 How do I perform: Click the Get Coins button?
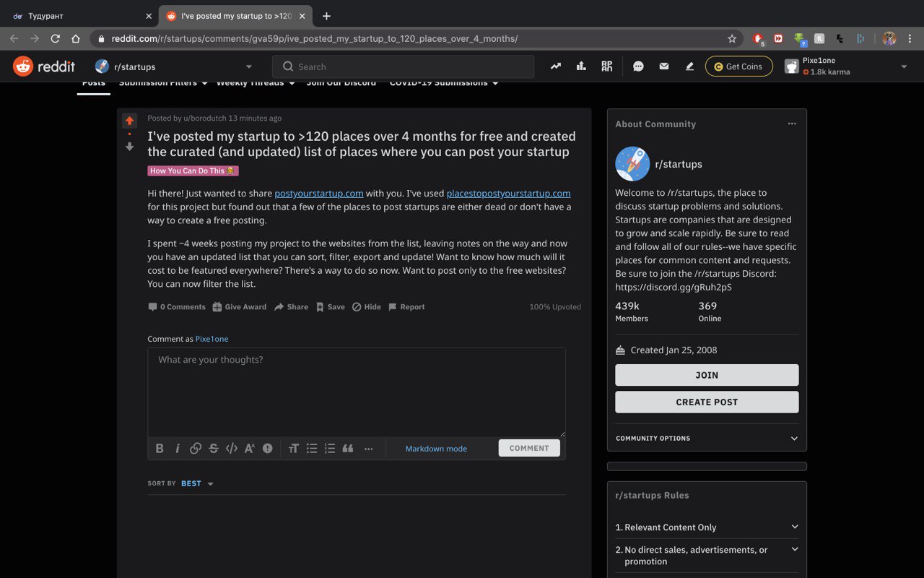(x=738, y=66)
